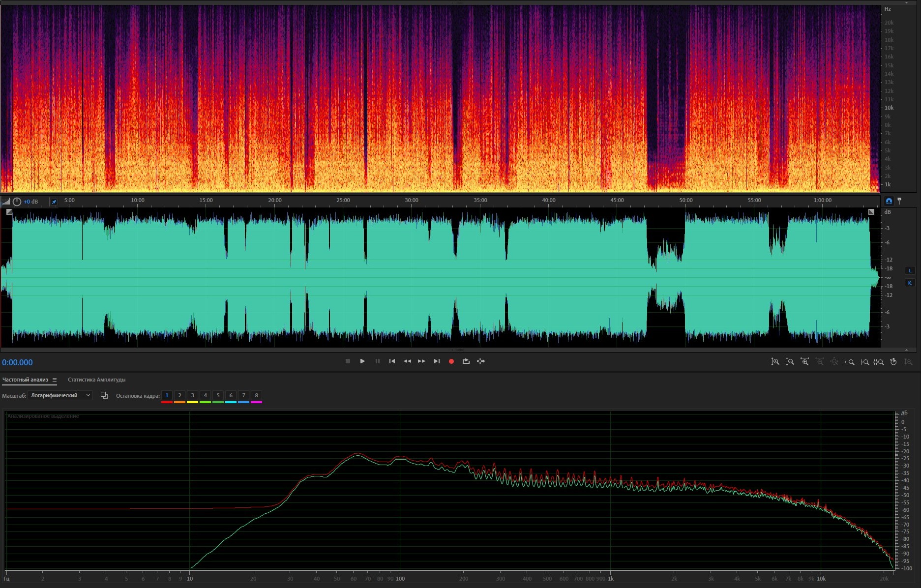Click zoom in amplitude icon
921x588 pixels.
[x=775, y=362]
